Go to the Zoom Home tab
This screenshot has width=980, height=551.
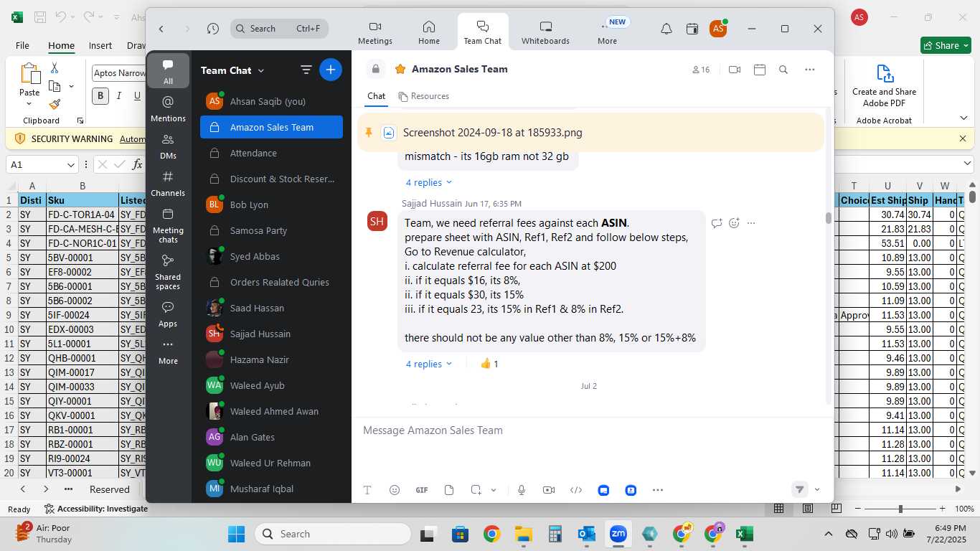[x=429, y=32]
